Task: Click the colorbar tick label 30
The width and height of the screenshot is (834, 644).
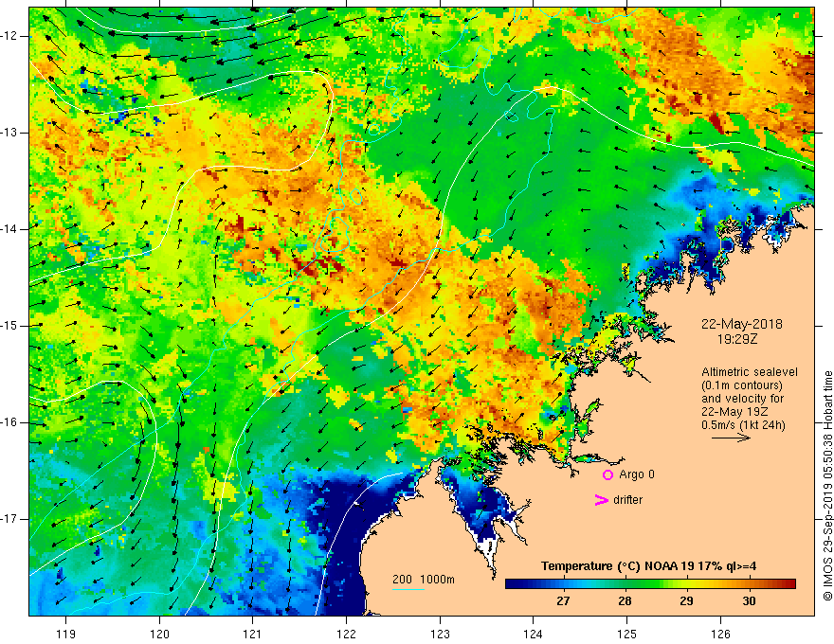Action: pos(749,601)
